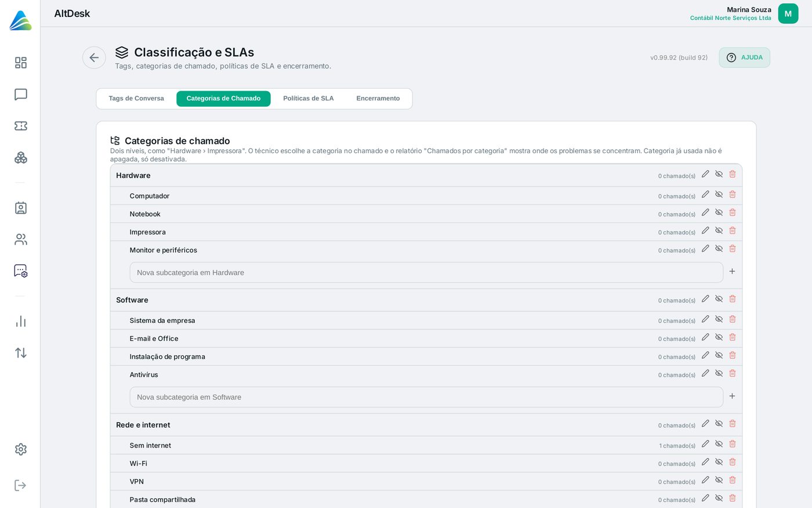Edit the Impressora subcategory
The width and height of the screenshot is (812, 508).
point(705,230)
